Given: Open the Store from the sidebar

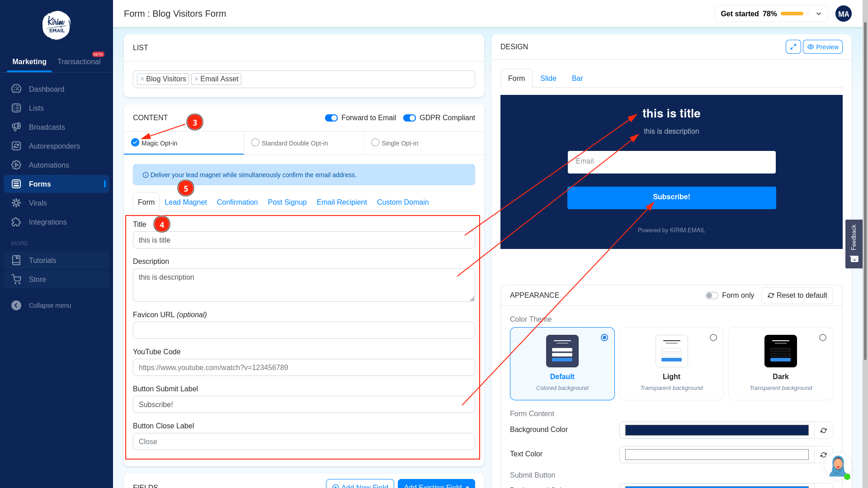Looking at the screenshot, I should tap(37, 279).
